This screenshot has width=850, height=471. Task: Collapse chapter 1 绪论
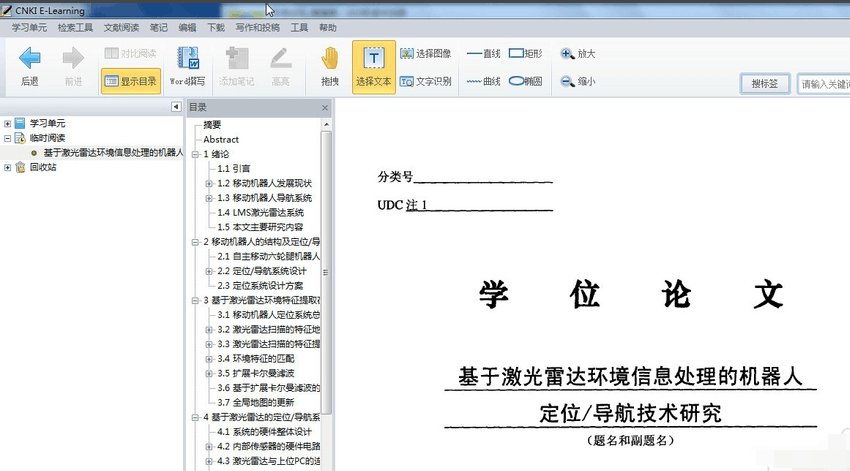[x=195, y=154]
